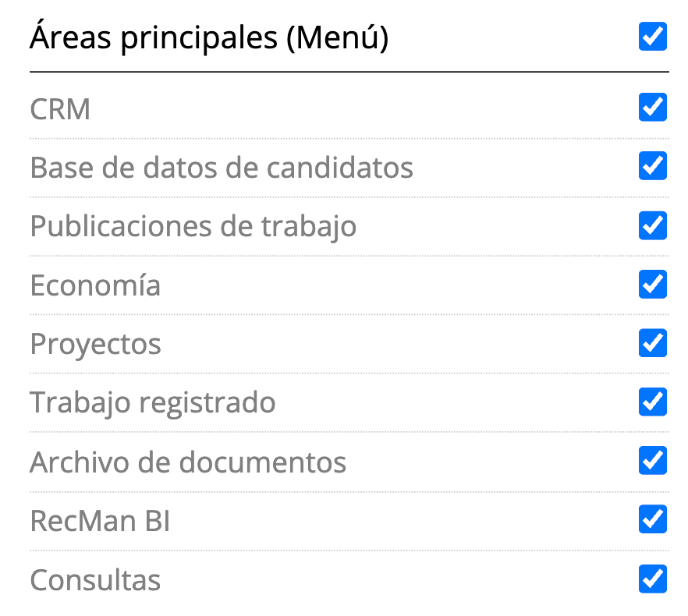688x616 pixels.
Task: Untick the Economía checkbox
Action: (652, 284)
